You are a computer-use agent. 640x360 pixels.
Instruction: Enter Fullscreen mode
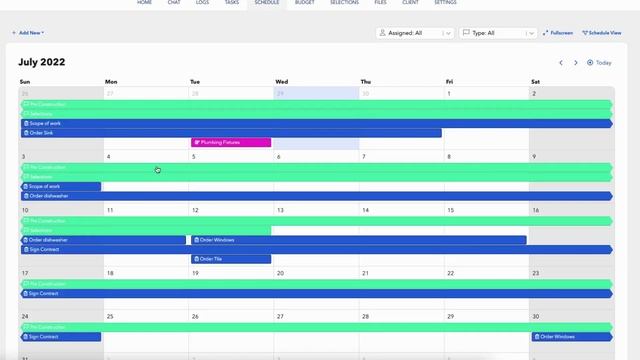pos(558,33)
